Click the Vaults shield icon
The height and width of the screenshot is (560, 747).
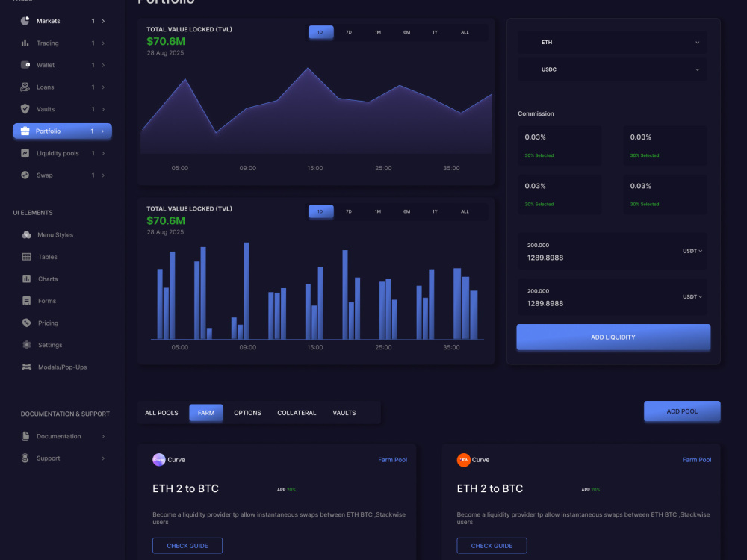[x=25, y=109]
